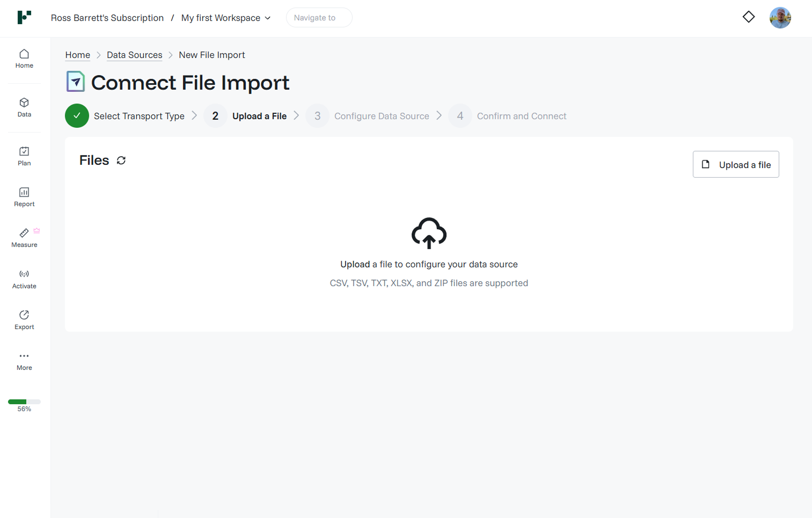Refresh the Files list
This screenshot has height=518, width=812.
pos(121,160)
